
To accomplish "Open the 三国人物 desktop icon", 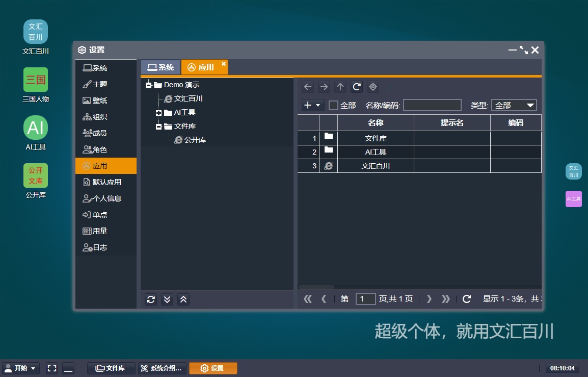I will click(35, 80).
